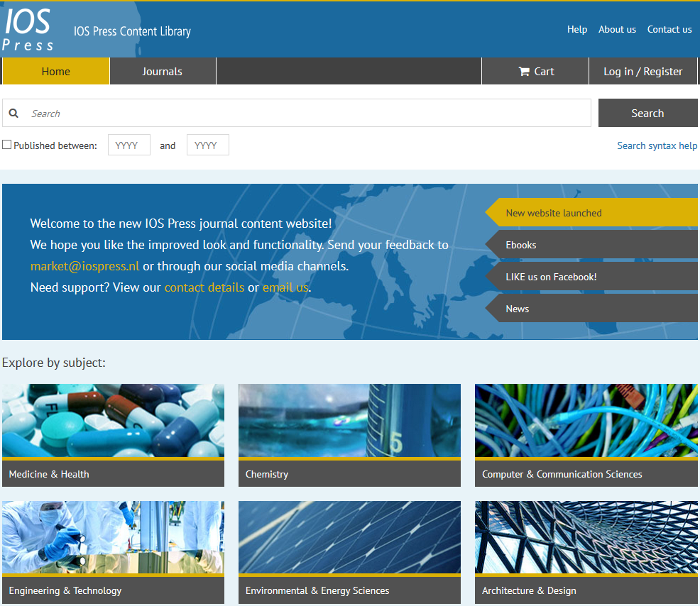Open Architecture & Design structure image

click(586, 537)
